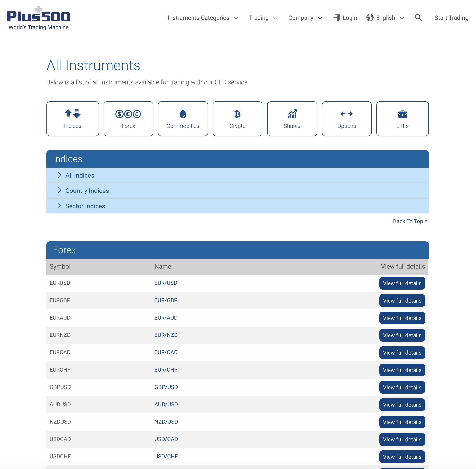
Task: Select the Shares chart tile
Action: pyautogui.click(x=292, y=119)
